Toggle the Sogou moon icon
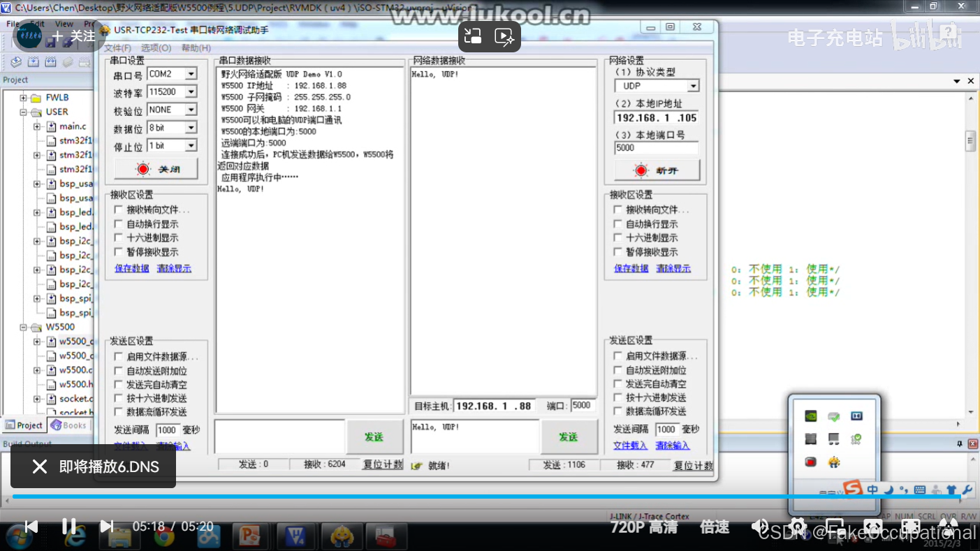 pyautogui.click(x=888, y=490)
